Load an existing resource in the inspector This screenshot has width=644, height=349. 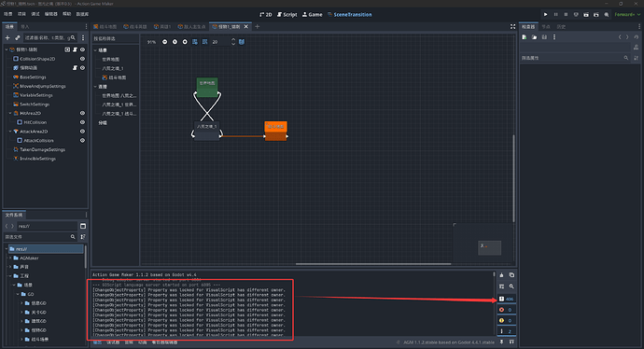coord(535,37)
